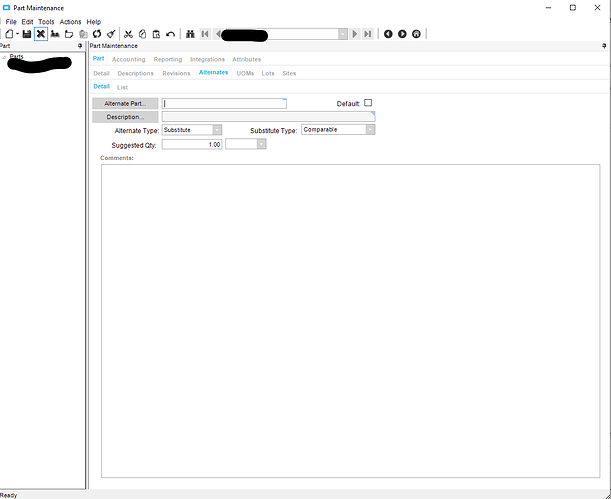Go to first record navigation icon
This screenshot has width=611, height=499.
(205, 34)
